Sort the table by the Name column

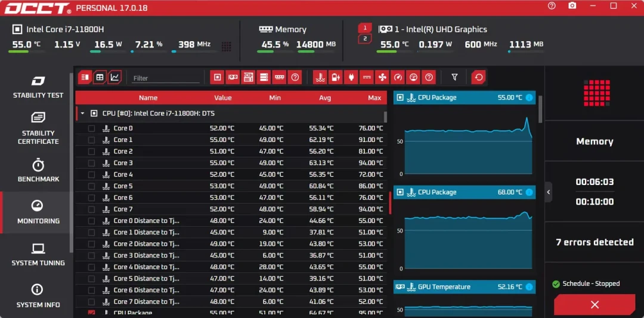coord(148,98)
